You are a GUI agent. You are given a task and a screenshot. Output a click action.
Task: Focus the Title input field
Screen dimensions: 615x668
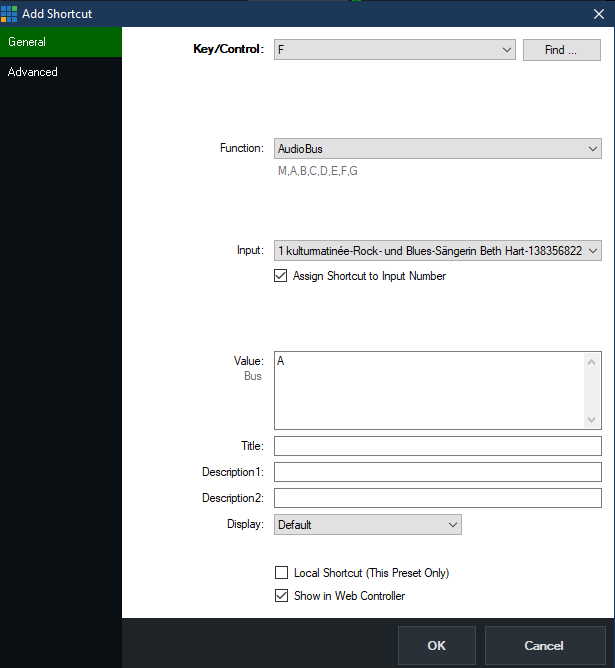(x=437, y=446)
